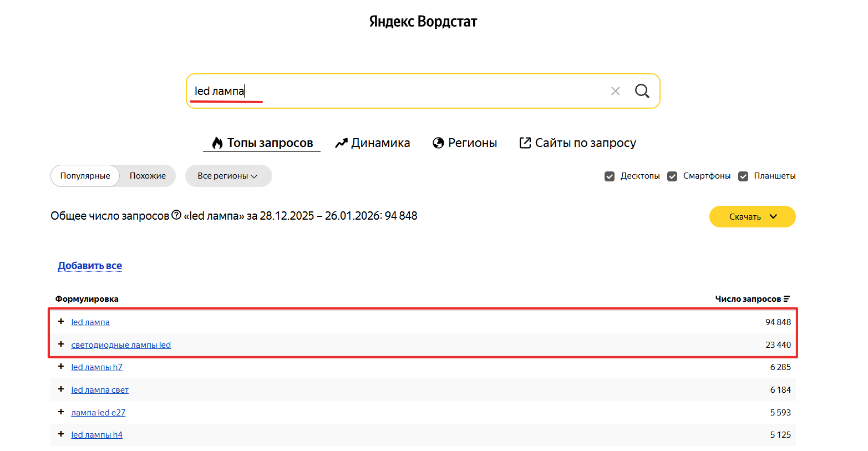Click the Планшеты label text
The width and height of the screenshot is (868, 451).
775,176
